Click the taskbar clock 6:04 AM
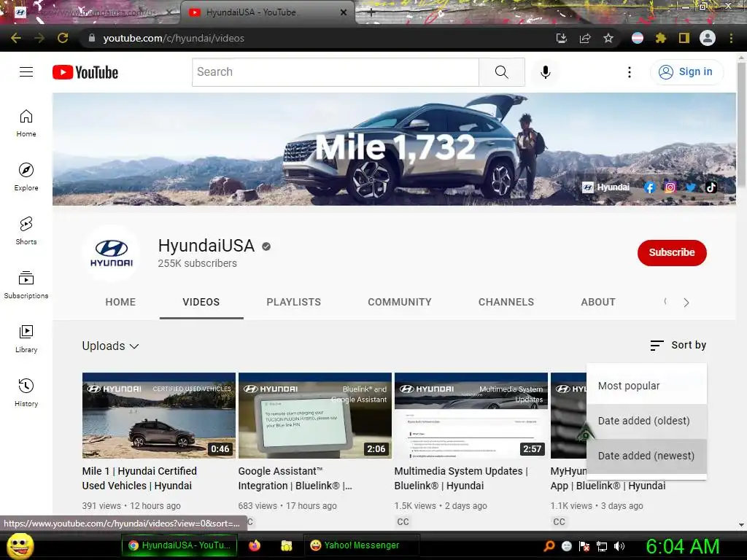Viewport: 747px width, 560px height. pos(682,546)
